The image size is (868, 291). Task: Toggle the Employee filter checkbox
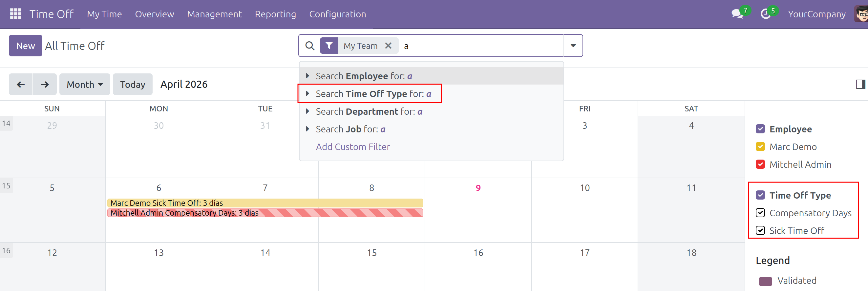click(760, 129)
